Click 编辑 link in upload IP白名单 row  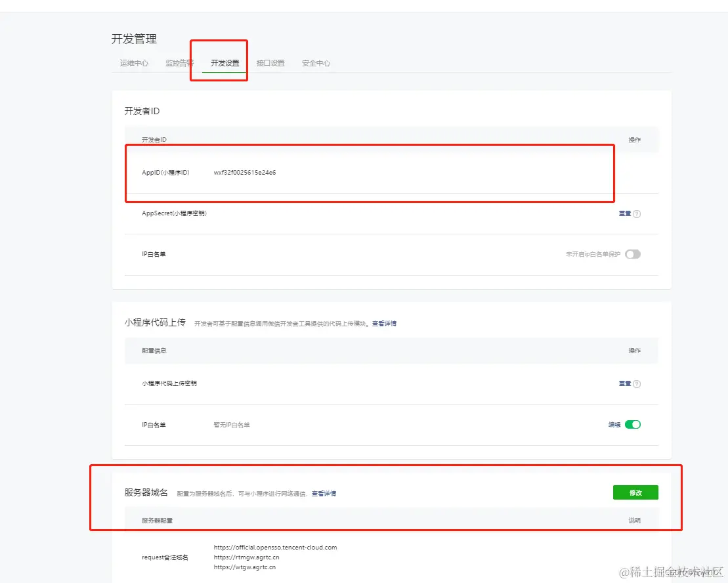(614, 425)
